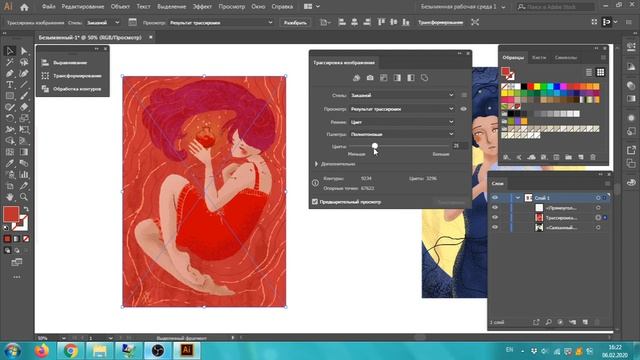Click the document tab title
Image resolution: width=640 pixels, height=360 pixels.
pos(89,38)
